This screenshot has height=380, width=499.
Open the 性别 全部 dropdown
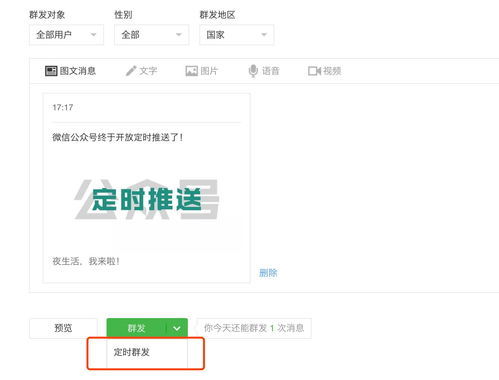click(152, 35)
